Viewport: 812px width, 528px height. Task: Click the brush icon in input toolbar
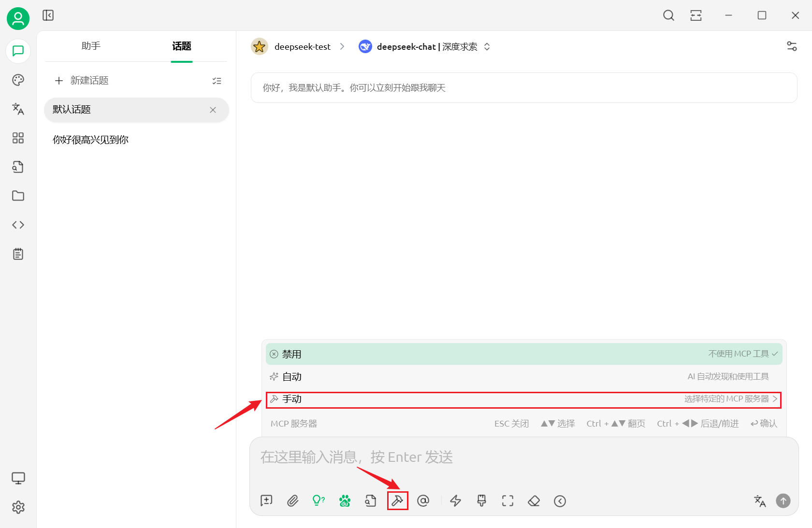481,501
